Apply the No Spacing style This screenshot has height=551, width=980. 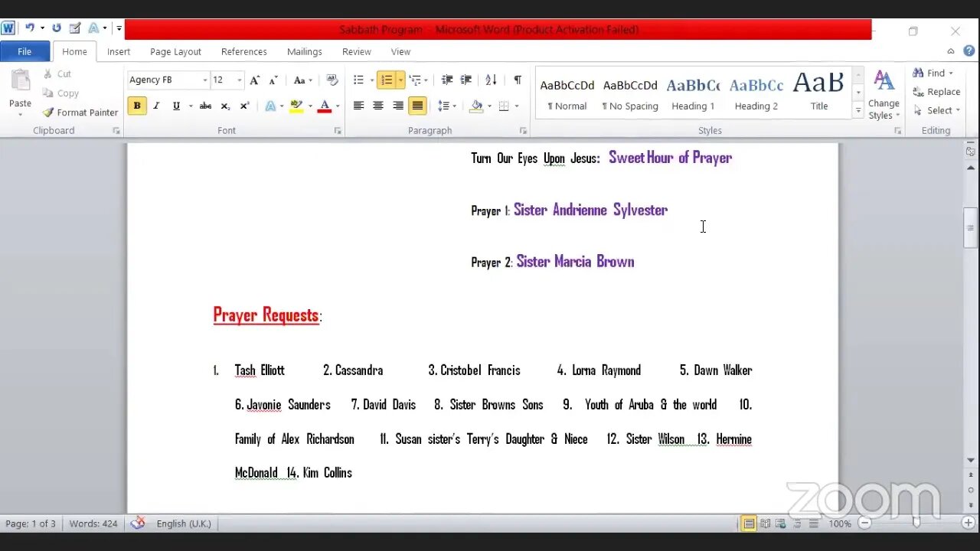(630, 93)
